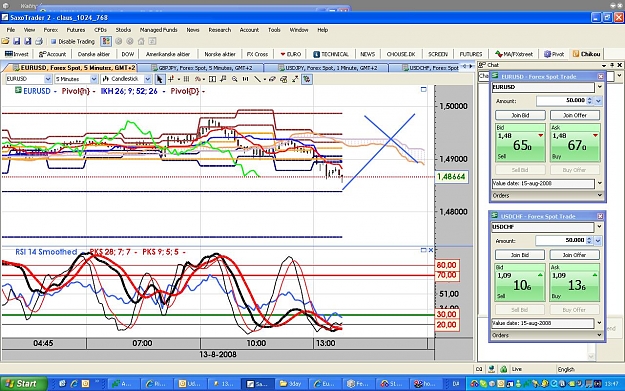The width and height of the screenshot is (625, 391).
Task: Toggle Disable Trading in the toolbar
Action: point(73,41)
